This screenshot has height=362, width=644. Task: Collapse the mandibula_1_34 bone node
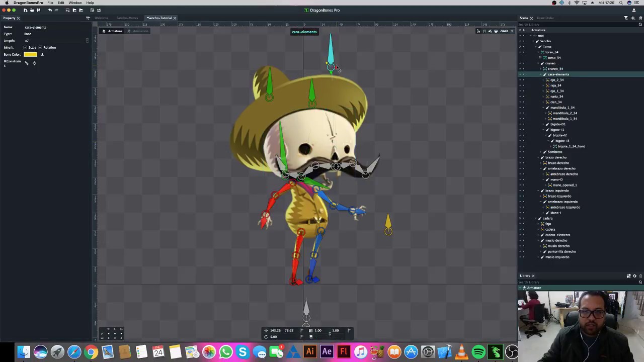point(543,108)
